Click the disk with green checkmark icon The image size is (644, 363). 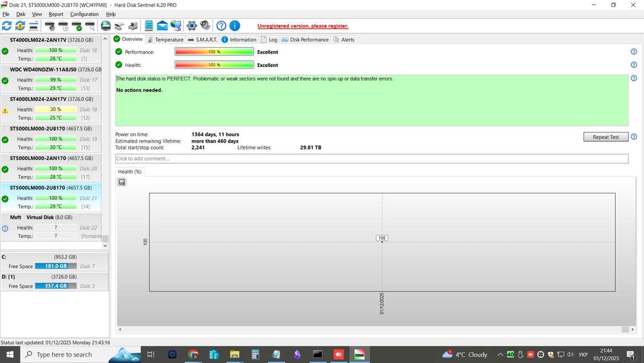[x=77, y=26]
